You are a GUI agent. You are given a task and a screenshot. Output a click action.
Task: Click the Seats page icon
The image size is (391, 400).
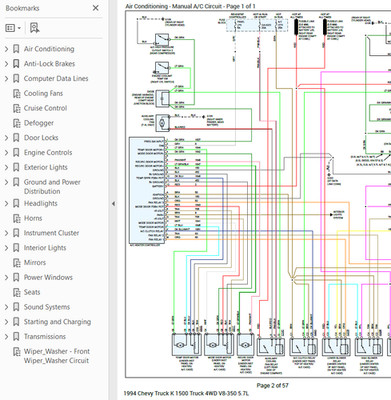pyautogui.click(x=16, y=292)
